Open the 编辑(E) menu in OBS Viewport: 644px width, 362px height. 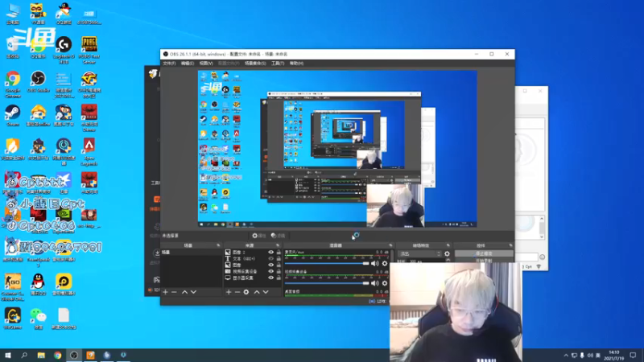coord(188,64)
